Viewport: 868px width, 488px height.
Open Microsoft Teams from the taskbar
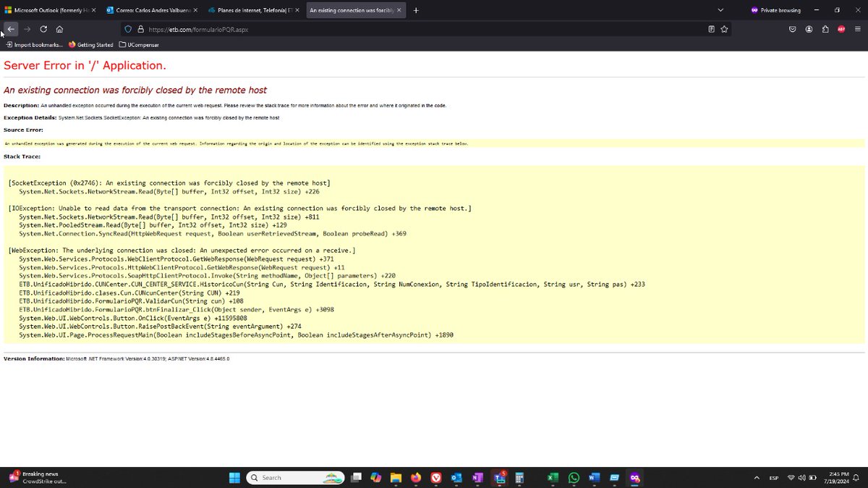(498, 478)
